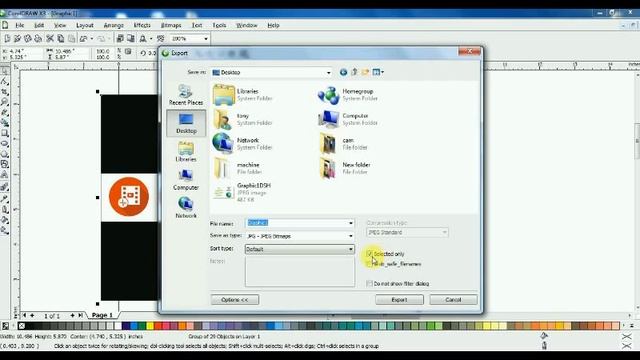Open the Bitmaps menu
This screenshot has width=640, height=360.
[x=171, y=25]
